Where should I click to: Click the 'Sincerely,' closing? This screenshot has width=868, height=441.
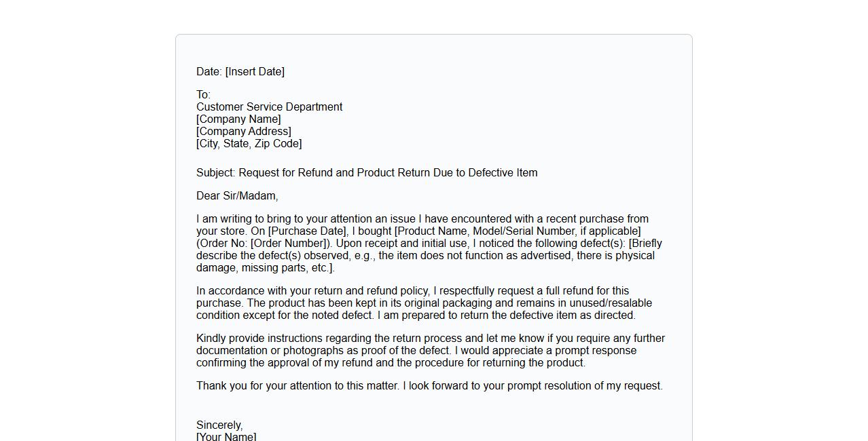click(219, 425)
